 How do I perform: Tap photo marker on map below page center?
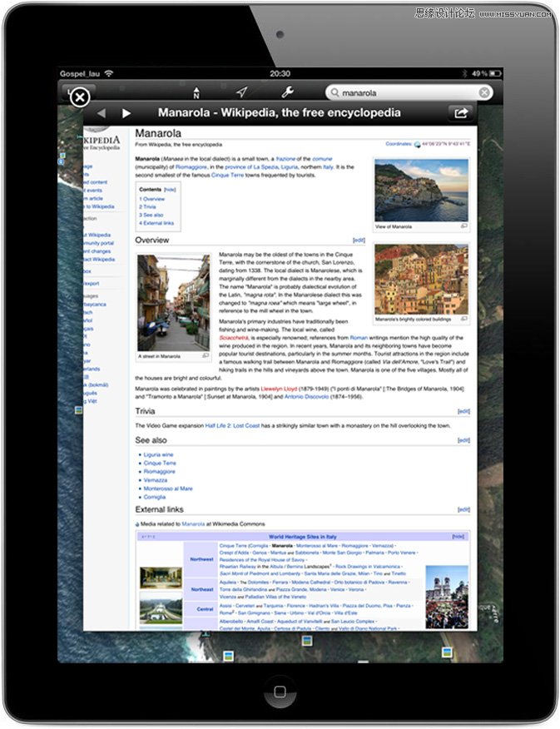point(307,641)
